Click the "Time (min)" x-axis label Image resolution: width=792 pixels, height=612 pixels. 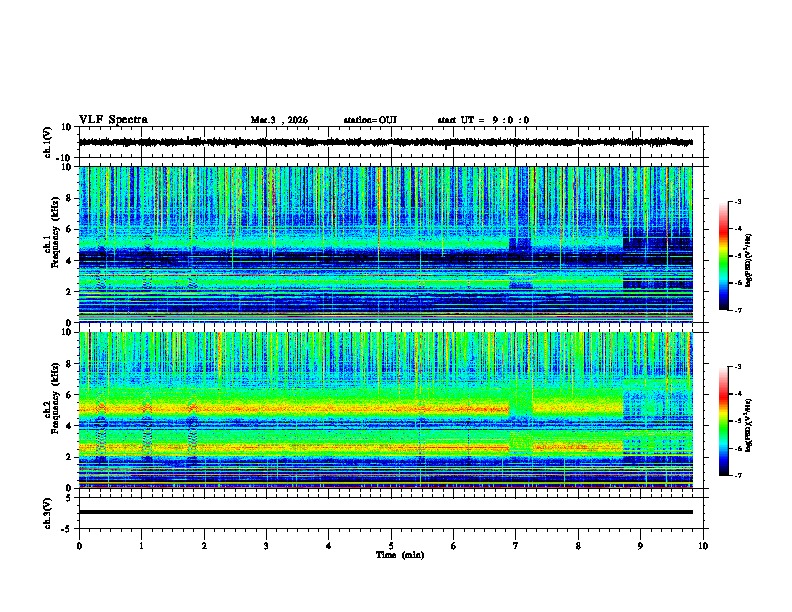point(400,555)
